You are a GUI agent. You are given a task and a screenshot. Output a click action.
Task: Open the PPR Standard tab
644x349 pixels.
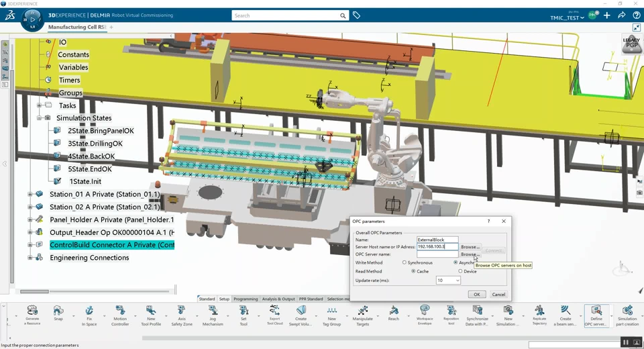pos(311,299)
